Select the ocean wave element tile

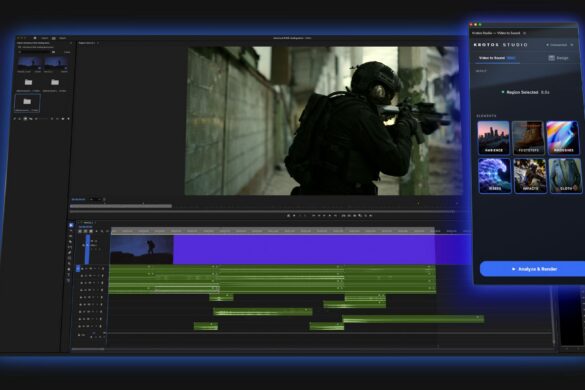click(495, 176)
